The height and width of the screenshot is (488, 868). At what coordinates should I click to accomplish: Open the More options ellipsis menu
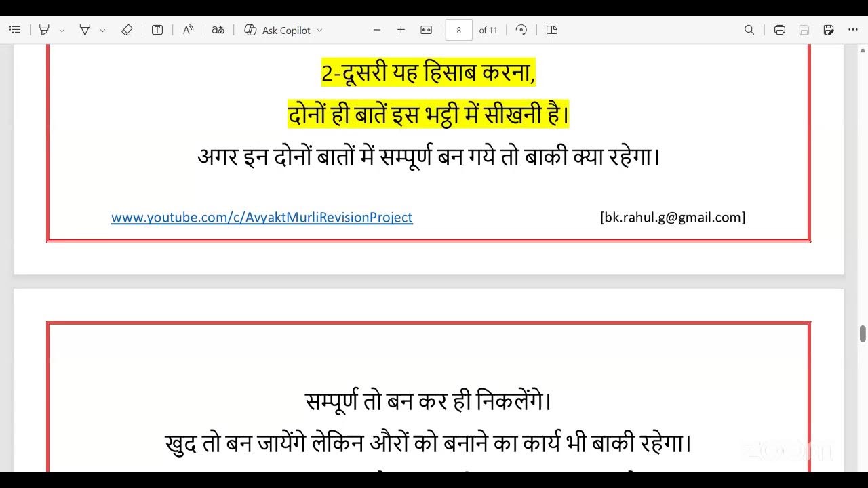(x=853, y=30)
